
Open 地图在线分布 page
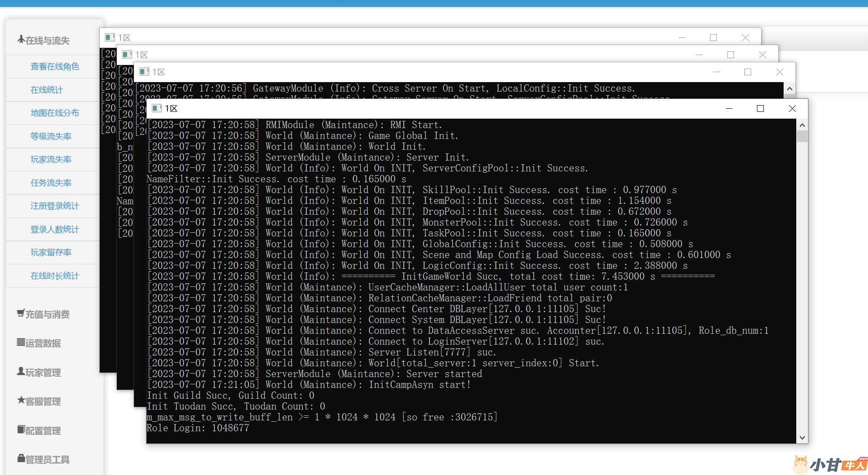pos(55,113)
